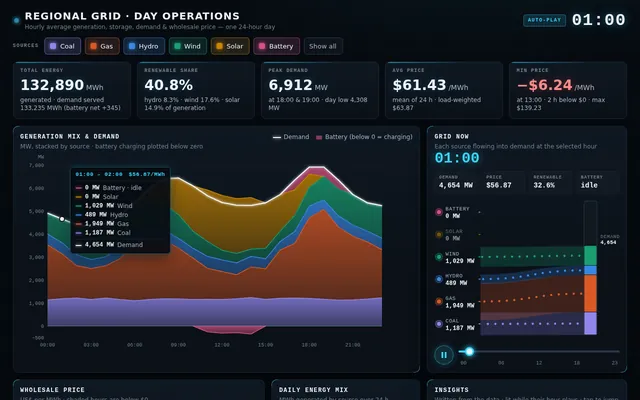This screenshot has height=400, width=640.
Task: Toggle the Hydro source filter chip
Action: pyautogui.click(x=144, y=46)
